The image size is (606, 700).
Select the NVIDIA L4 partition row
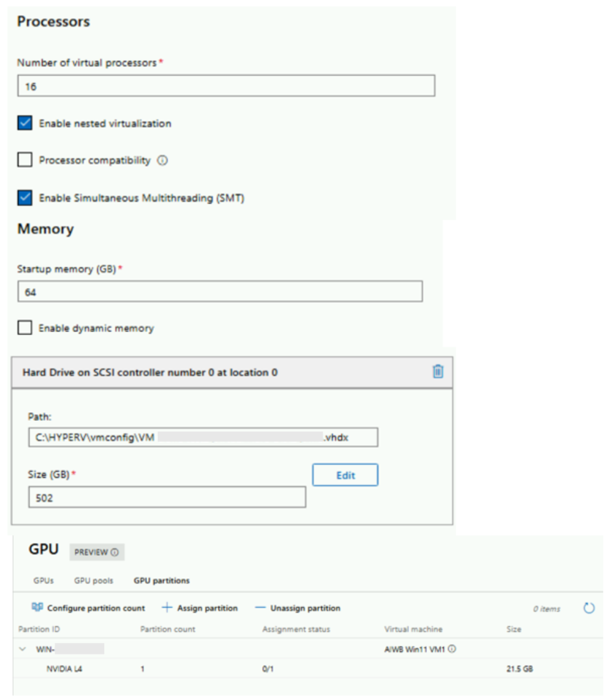click(x=65, y=669)
